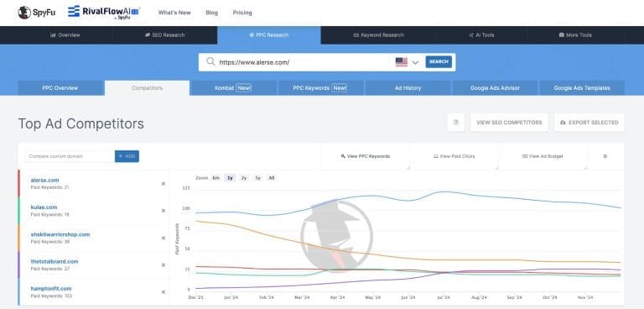Set chart zoom to 1y
Viewport: 644px width, 309px height.
(230, 178)
